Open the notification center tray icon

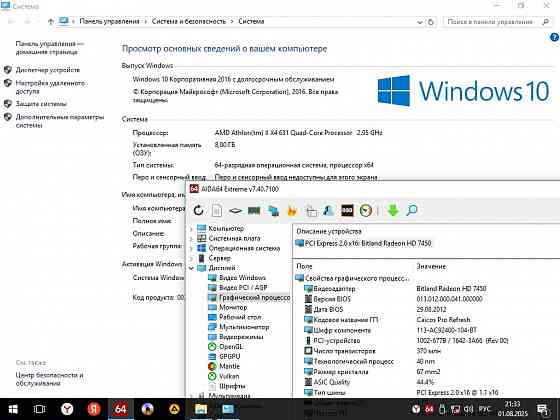[x=542, y=409]
